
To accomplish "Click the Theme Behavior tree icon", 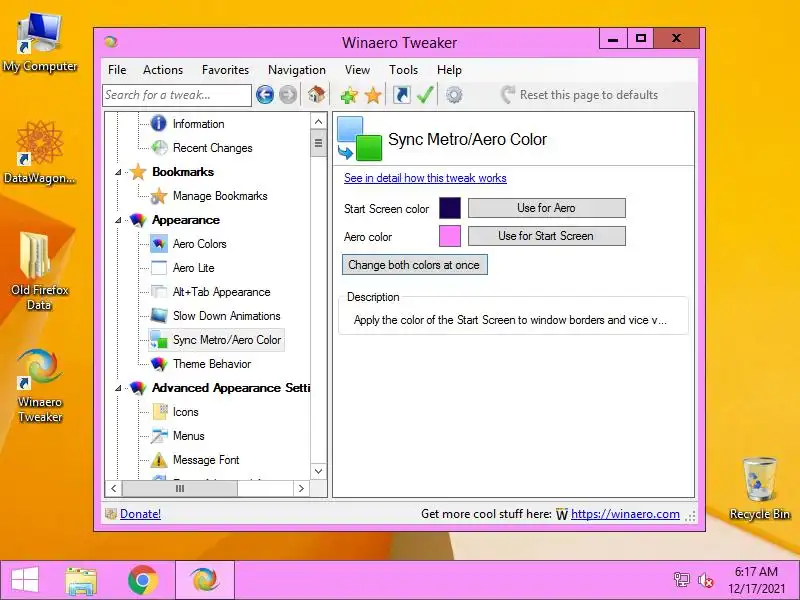I will (x=159, y=364).
